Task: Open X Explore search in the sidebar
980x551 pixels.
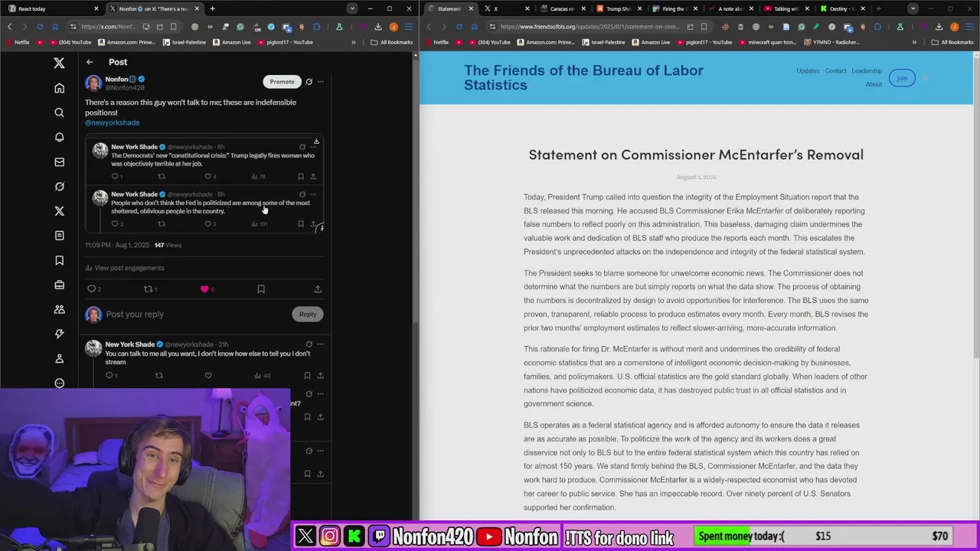Action: (x=59, y=112)
